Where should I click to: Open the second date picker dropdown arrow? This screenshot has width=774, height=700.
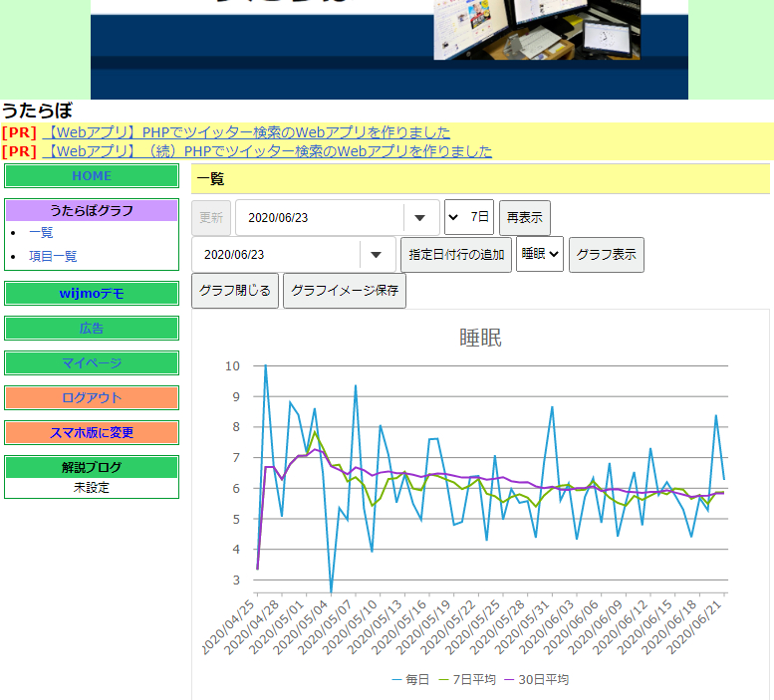point(377,255)
